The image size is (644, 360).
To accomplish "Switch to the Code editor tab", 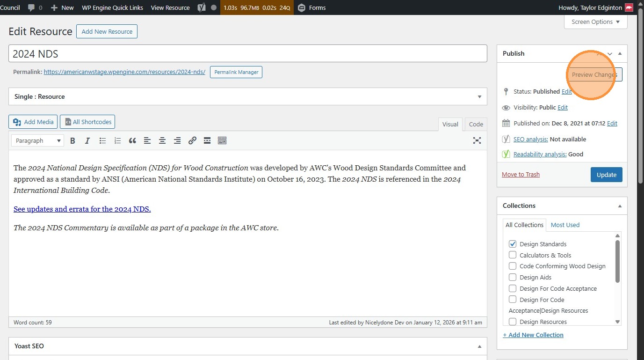I will point(476,124).
